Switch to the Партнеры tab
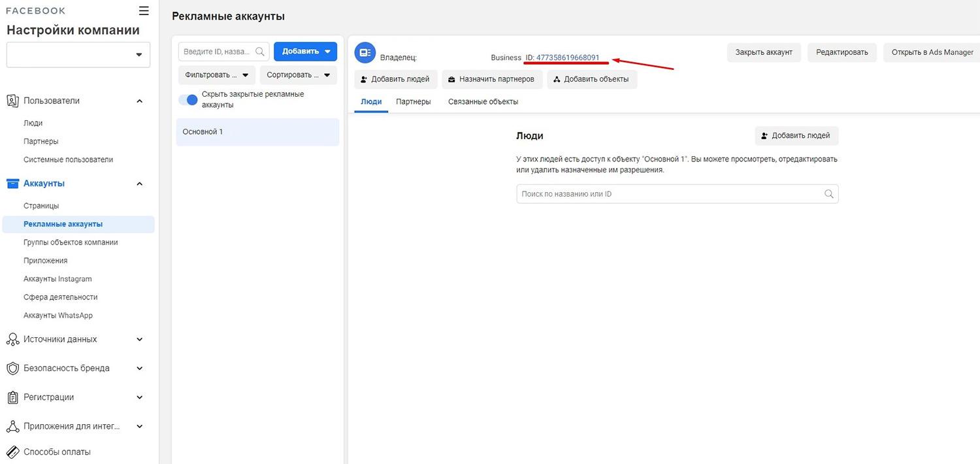980x464 pixels. tap(414, 102)
